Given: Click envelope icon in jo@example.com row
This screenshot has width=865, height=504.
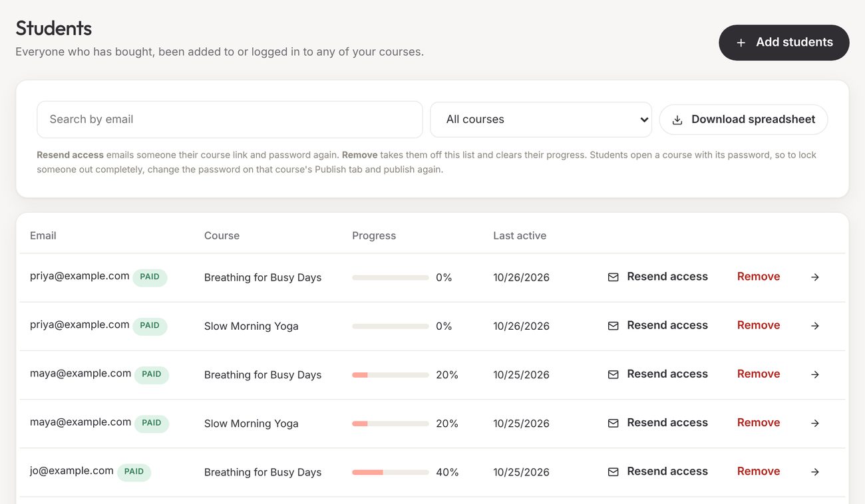Looking at the screenshot, I should pos(613,472).
